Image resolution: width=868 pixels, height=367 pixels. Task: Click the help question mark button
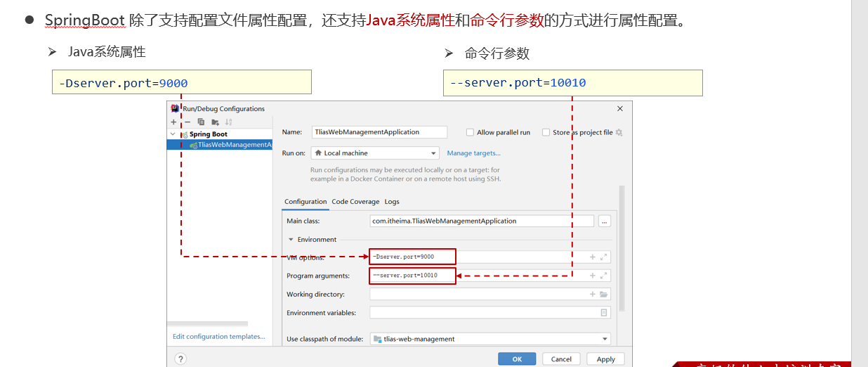[x=180, y=359]
